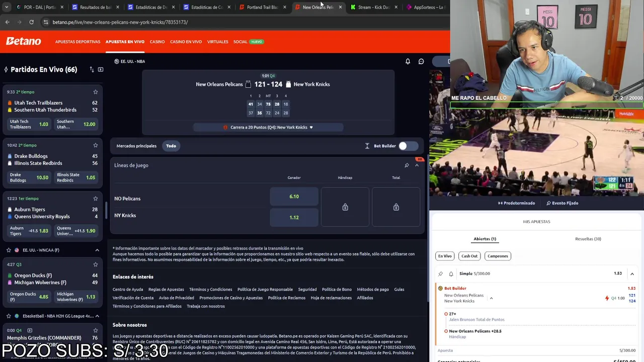644x362 pixels.
Task: Collapse the Líneas de juego section
Action: coord(417,165)
